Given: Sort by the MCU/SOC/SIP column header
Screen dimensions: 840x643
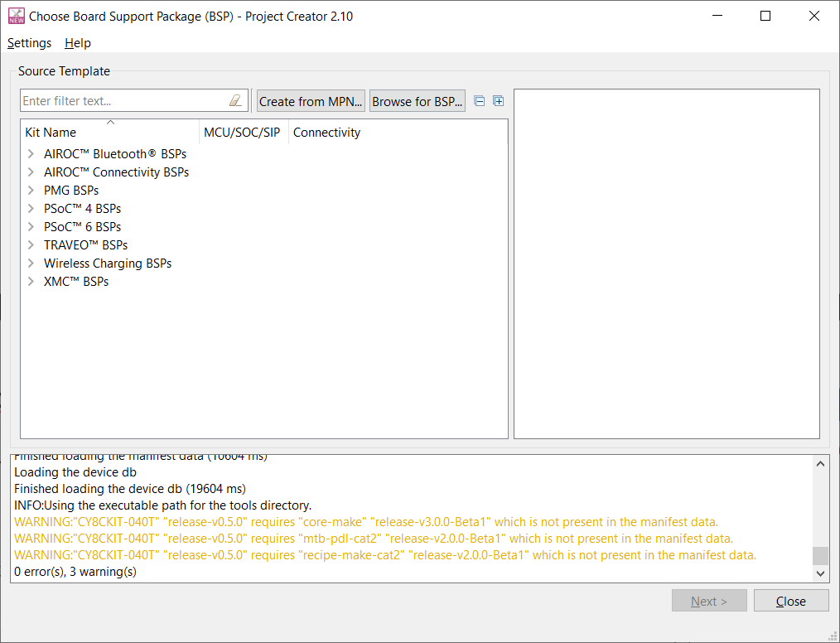Looking at the screenshot, I should pyautogui.click(x=244, y=132).
